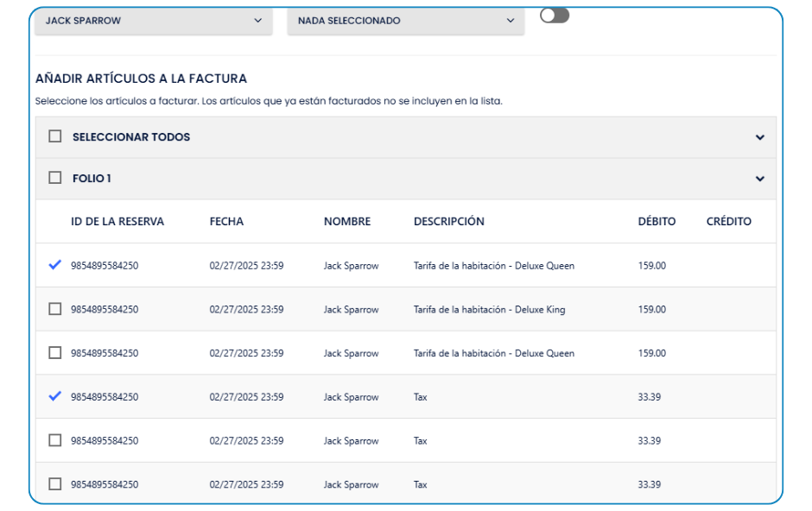Collapse the Seleccionar Todos chevron arrow

coord(759,137)
